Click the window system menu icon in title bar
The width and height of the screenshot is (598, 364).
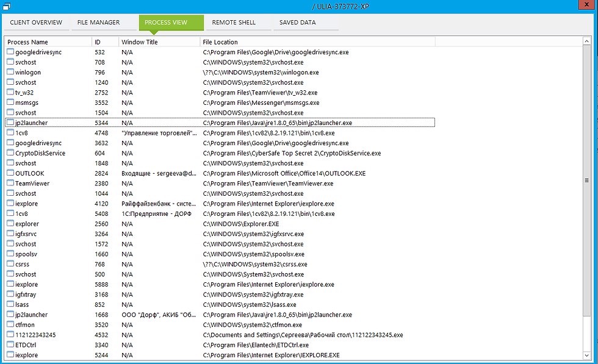pyautogui.click(x=6, y=6)
